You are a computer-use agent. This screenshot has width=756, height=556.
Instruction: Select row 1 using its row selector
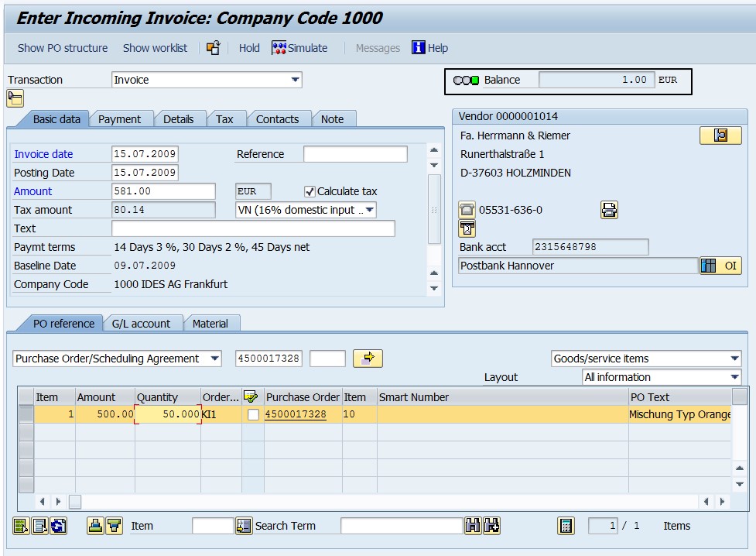pos(26,414)
